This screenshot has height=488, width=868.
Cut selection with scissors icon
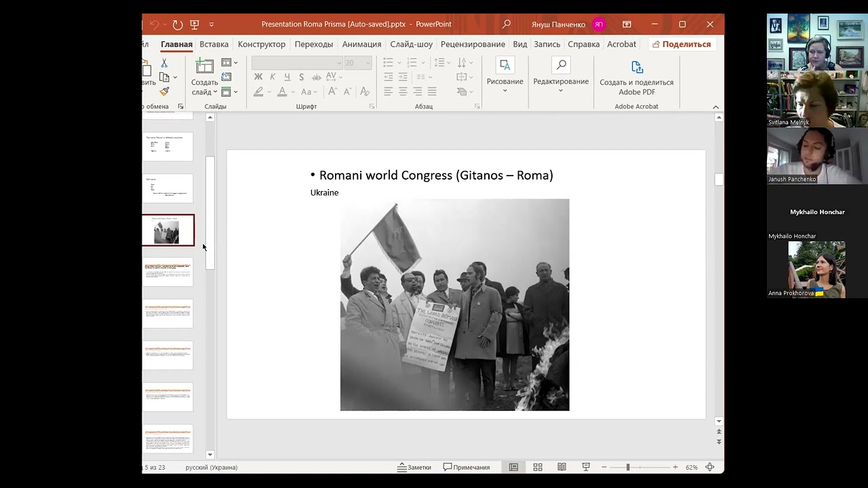pyautogui.click(x=164, y=63)
